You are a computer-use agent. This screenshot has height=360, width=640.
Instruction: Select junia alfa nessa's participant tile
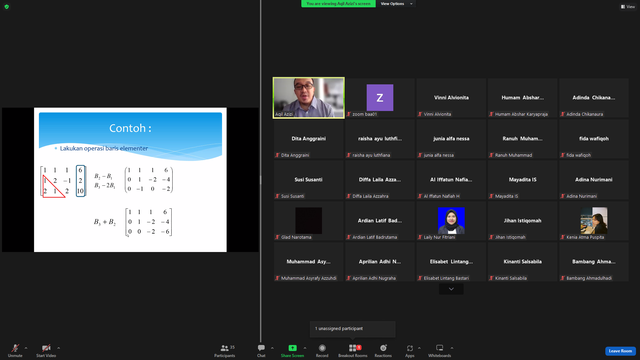(x=451, y=139)
